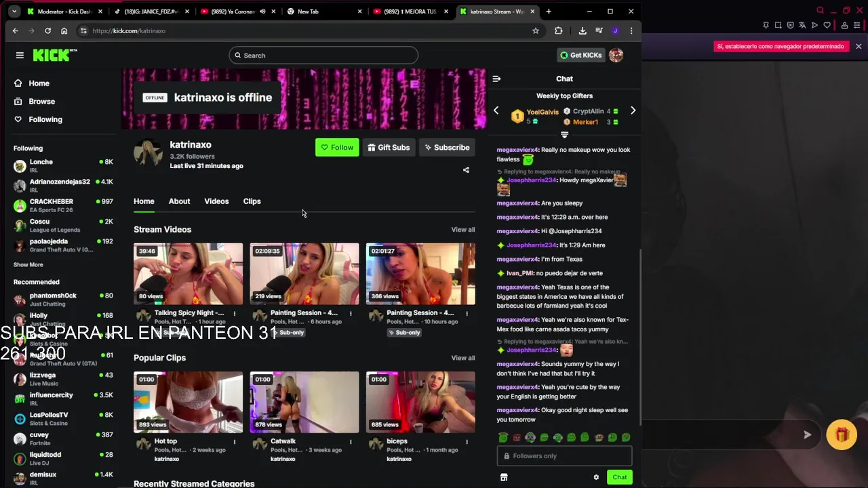Open the Chrome extensions puzzle icon
The width and height of the screenshot is (868, 488).
[558, 30]
